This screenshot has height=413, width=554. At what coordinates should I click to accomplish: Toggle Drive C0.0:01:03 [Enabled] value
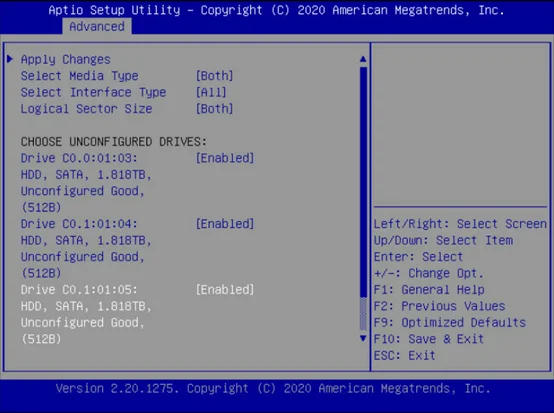225,158
